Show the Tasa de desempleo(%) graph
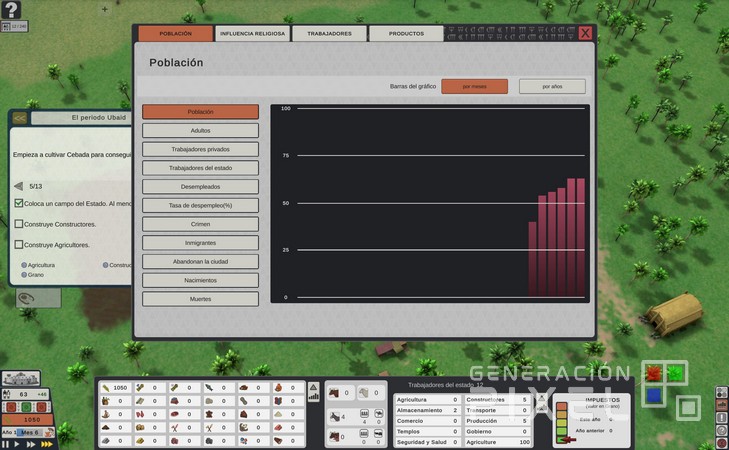The width and height of the screenshot is (729, 450). pyautogui.click(x=200, y=205)
